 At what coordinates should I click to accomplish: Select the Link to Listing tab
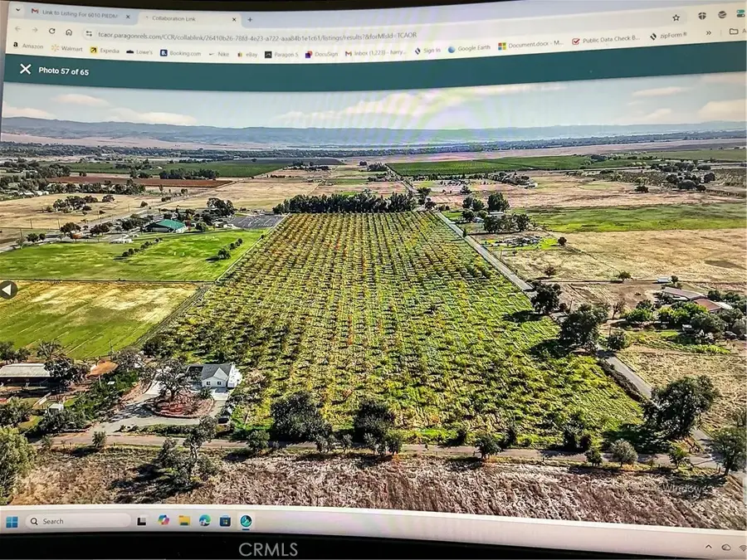click(x=79, y=13)
